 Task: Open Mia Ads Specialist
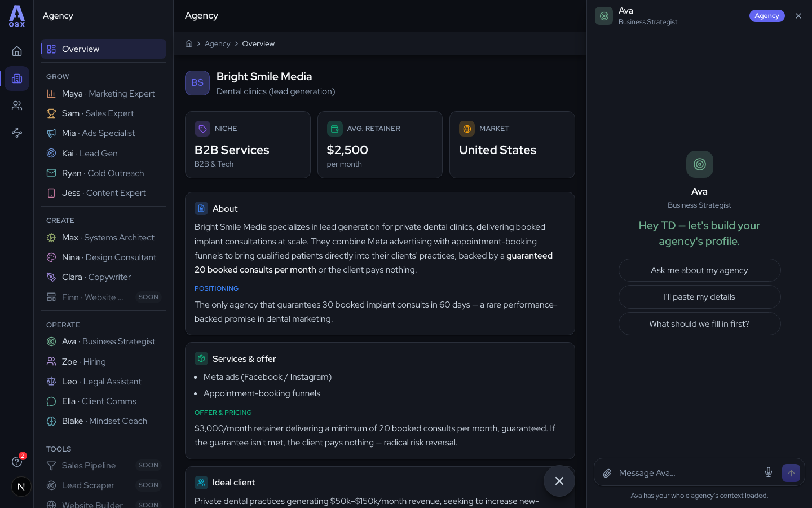(103, 133)
